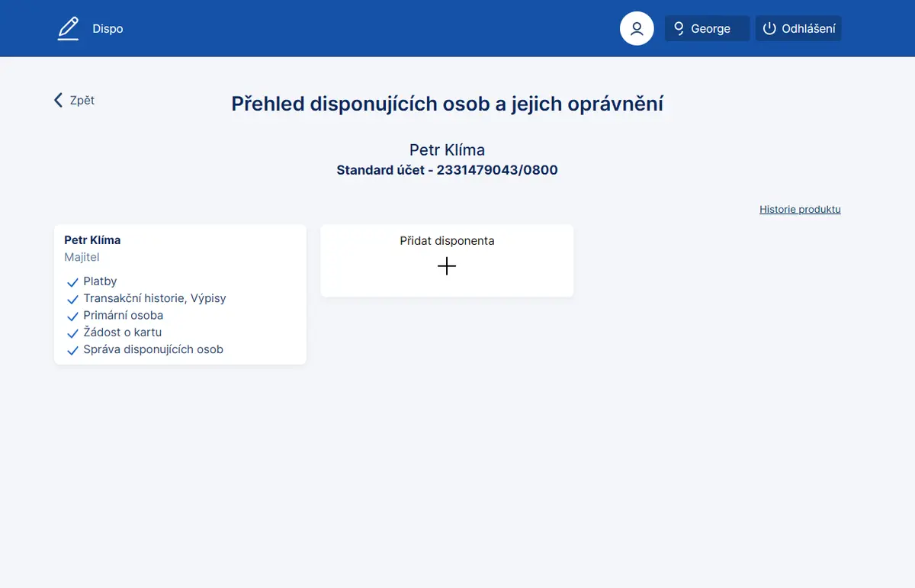Click the checkmark next to Platby
This screenshot has height=588, width=915.
click(x=73, y=282)
